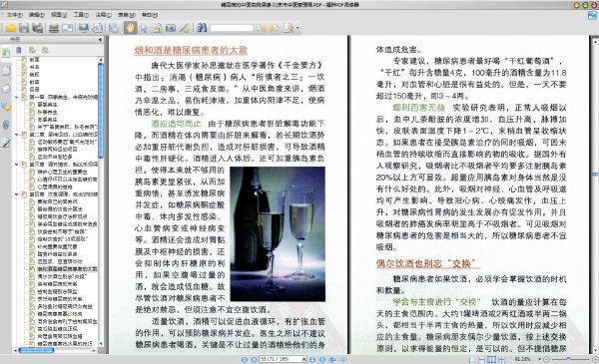Open the Pages thumbnails sidebar icon

click(6, 71)
